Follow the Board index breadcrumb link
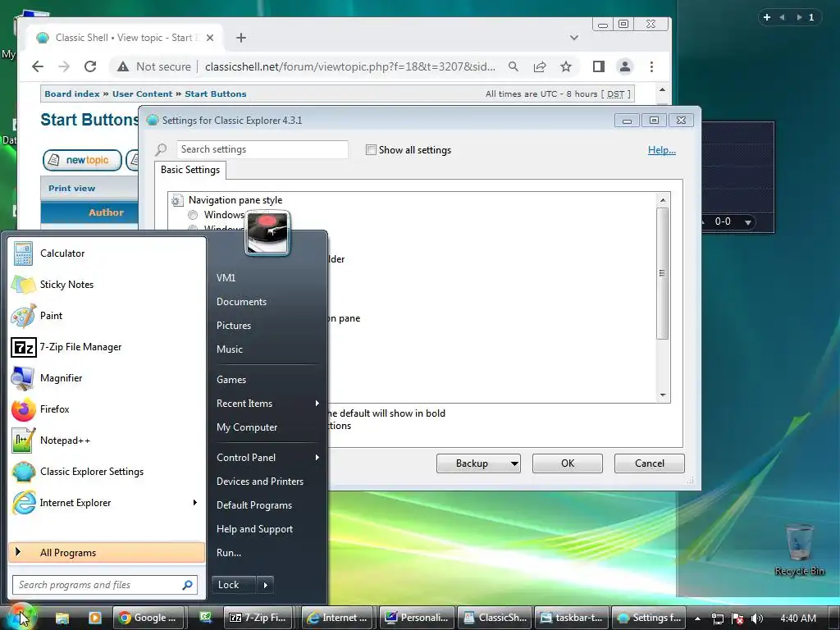This screenshot has height=630, width=840. (x=72, y=94)
